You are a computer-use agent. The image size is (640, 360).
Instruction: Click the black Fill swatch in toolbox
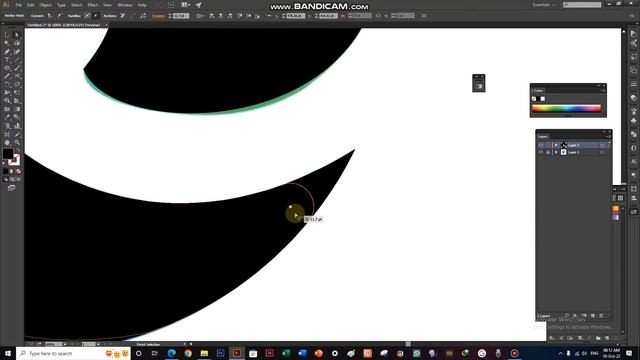tap(7, 153)
